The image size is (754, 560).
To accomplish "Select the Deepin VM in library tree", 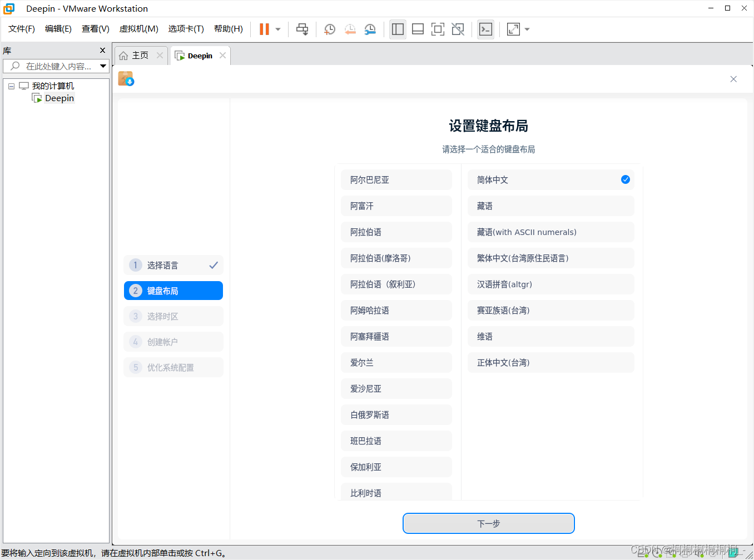I will (x=59, y=98).
